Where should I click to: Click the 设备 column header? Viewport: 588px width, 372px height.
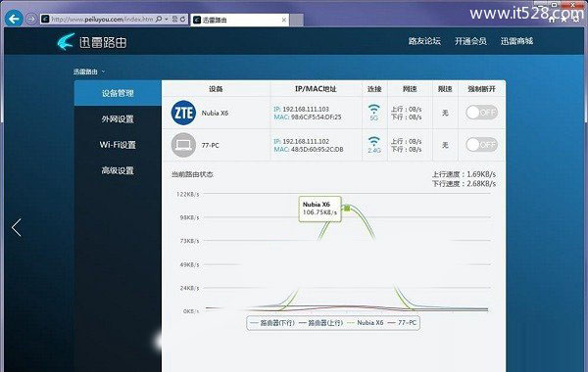coord(216,89)
